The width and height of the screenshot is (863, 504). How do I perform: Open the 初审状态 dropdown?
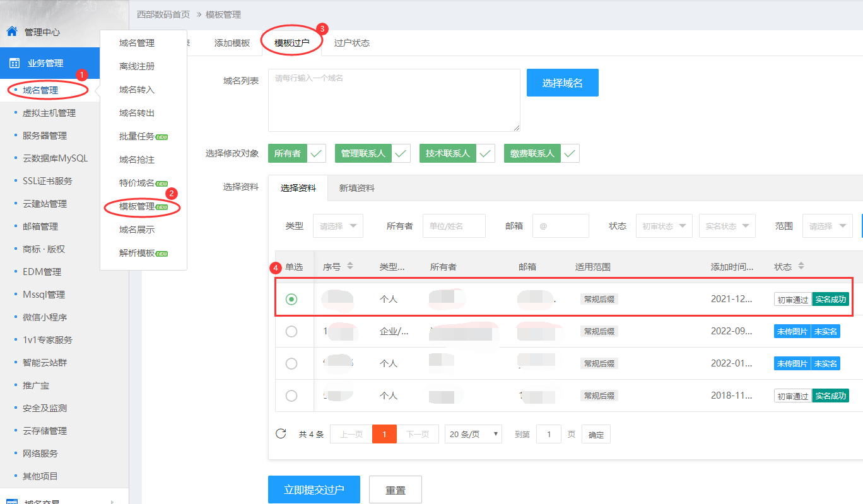664,226
